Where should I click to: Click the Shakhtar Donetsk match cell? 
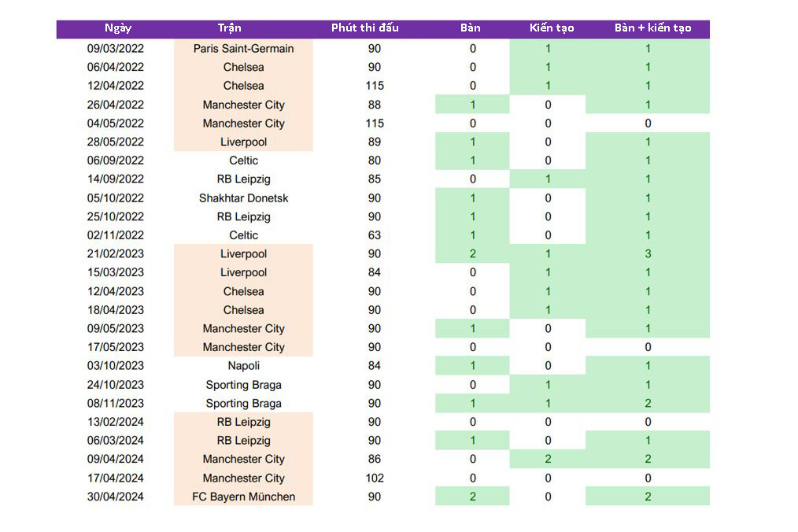pos(243,198)
